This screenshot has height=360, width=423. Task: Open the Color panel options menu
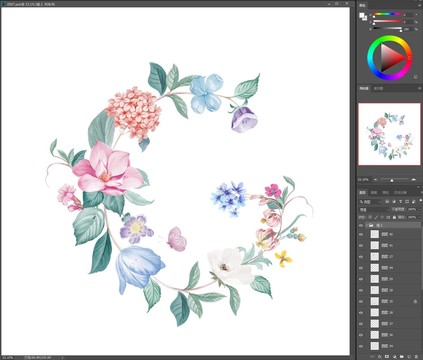(419, 5)
